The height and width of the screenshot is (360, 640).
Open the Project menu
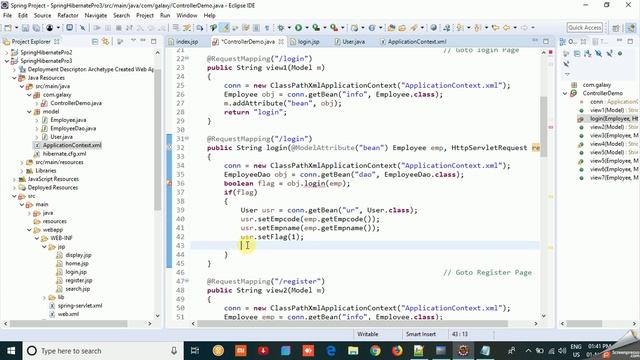click(x=145, y=16)
